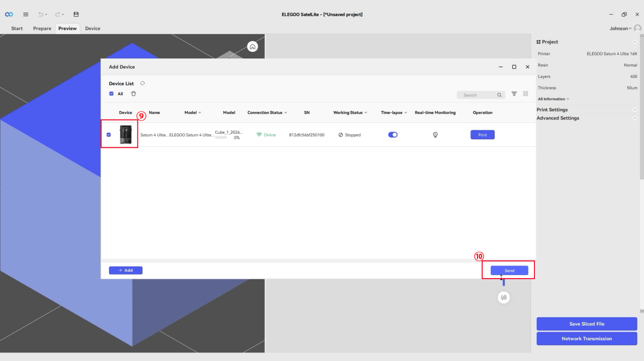644x361 pixels.
Task: Collapse the Project section
Action: (x=635, y=42)
